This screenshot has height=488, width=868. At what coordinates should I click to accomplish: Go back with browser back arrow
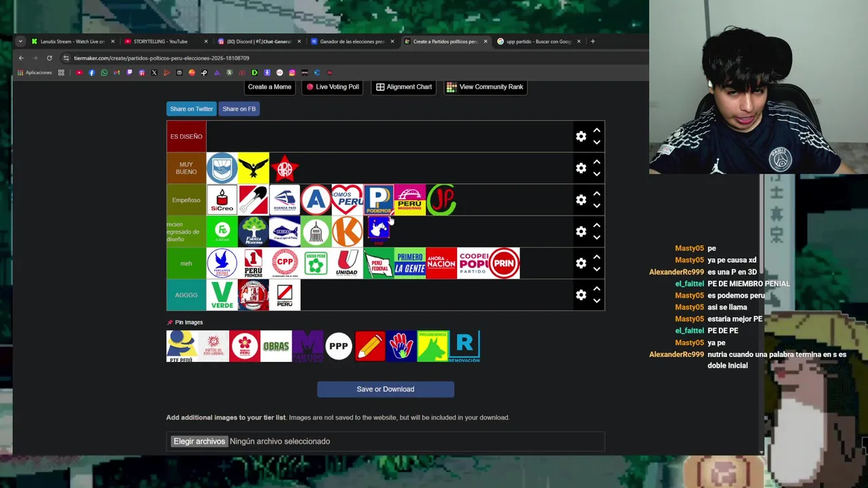[x=21, y=58]
